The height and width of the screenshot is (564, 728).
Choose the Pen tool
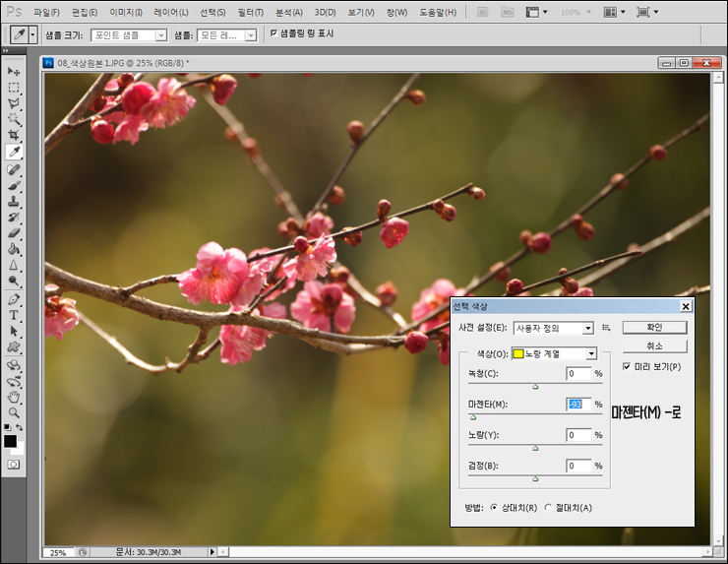pos(14,299)
